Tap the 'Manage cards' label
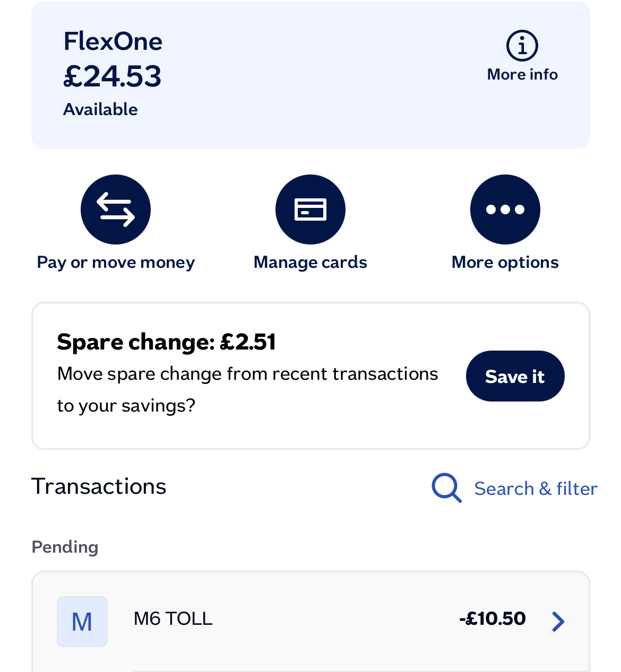The image size is (621, 672). click(x=310, y=263)
